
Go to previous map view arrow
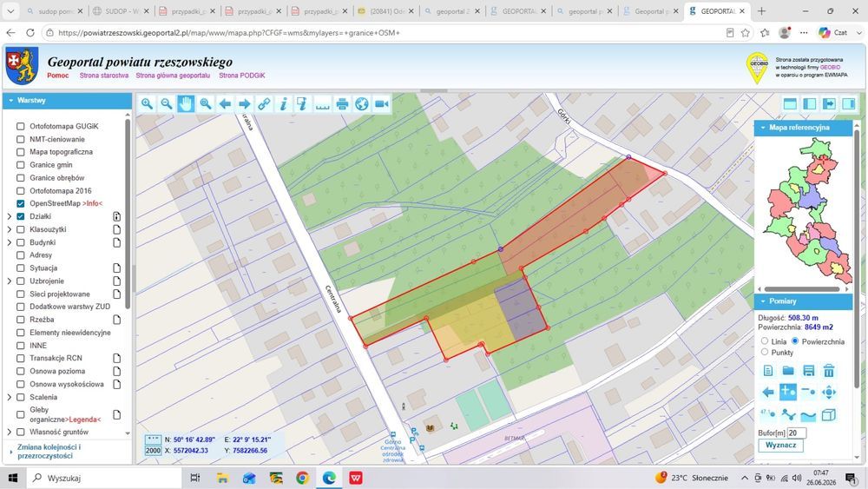tap(225, 103)
